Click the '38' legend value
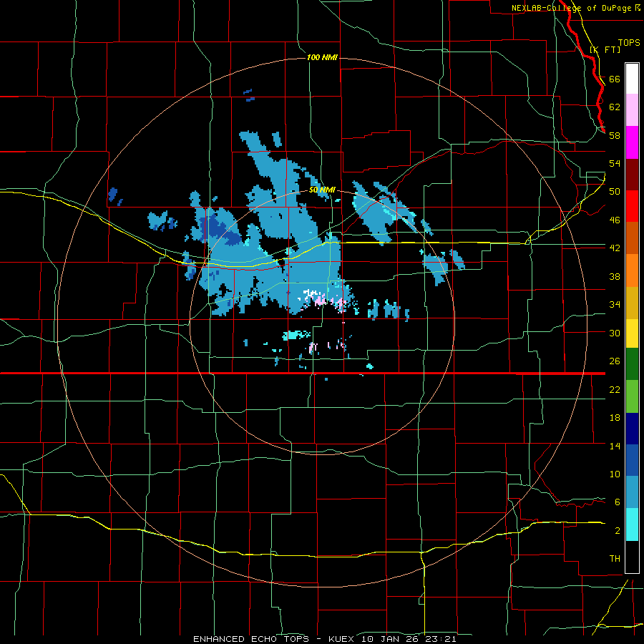644x644 pixels. coord(615,276)
